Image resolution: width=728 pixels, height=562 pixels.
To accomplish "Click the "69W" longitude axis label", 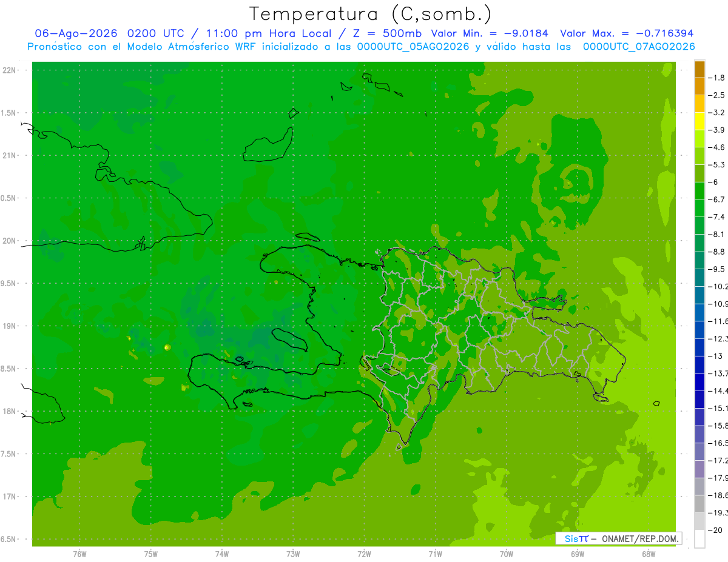I will pyautogui.click(x=578, y=554).
